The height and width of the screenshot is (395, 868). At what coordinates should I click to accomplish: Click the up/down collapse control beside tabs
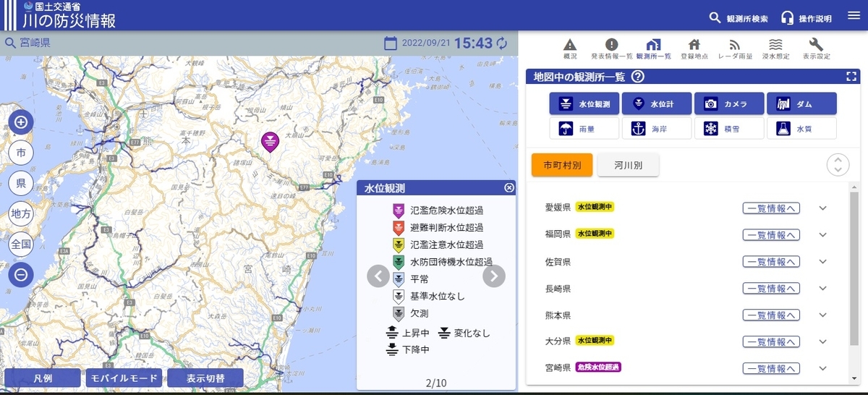838,165
